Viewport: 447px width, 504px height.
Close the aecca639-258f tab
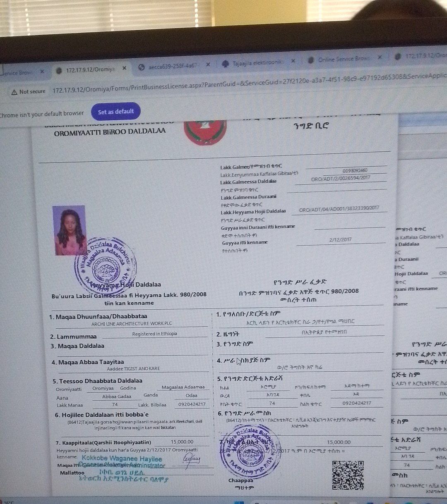208,65
